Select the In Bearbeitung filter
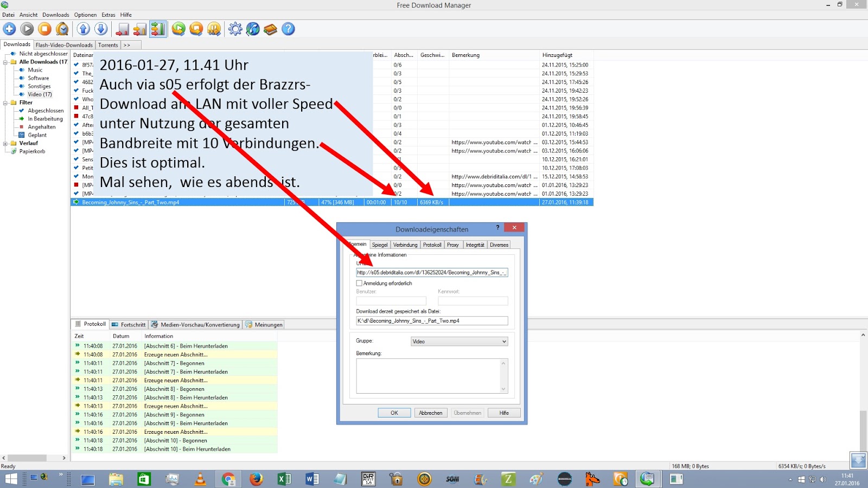Image resolution: width=868 pixels, height=488 pixels. pyautogui.click(x=45, y=119)
